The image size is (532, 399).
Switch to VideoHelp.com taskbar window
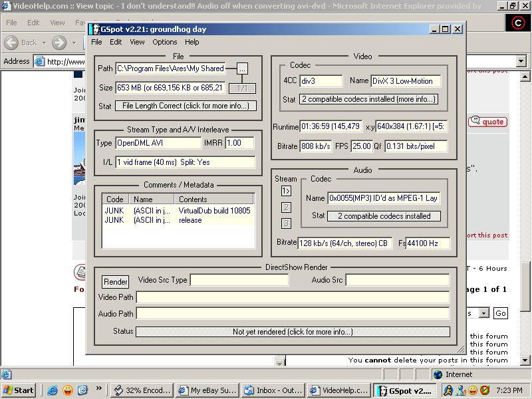click(339, 390)
